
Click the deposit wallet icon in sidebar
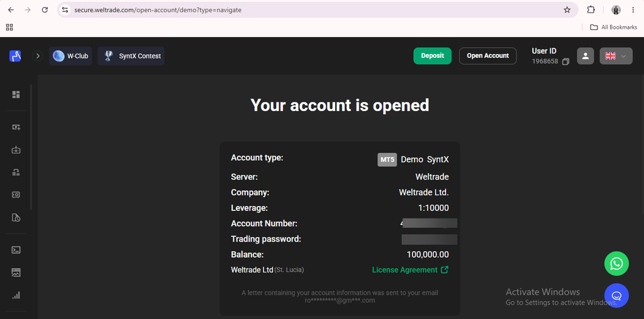16,150
